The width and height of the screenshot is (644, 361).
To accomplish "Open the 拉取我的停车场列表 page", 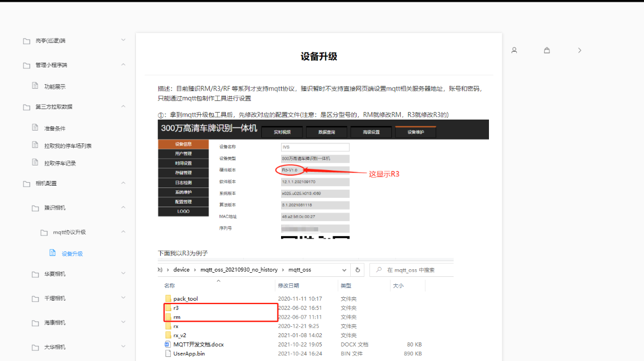I will pyautogui.click(x=68, y=146).
